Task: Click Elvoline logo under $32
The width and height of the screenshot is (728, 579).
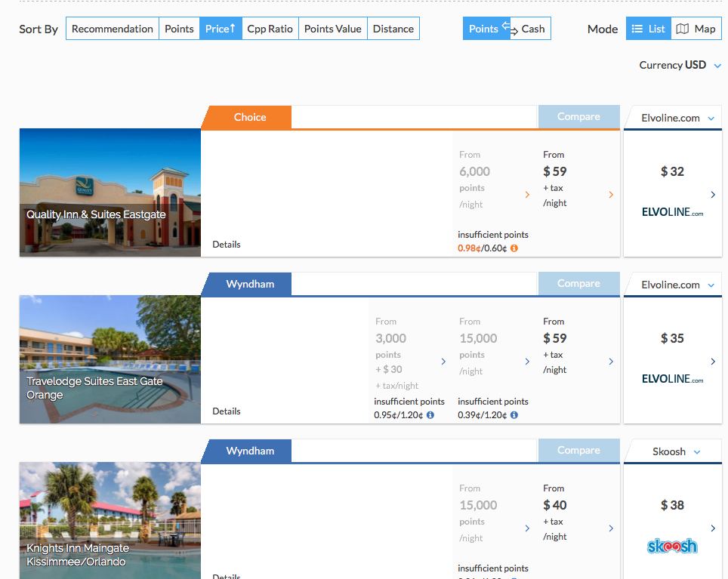Action: click(x=672, y=212)
